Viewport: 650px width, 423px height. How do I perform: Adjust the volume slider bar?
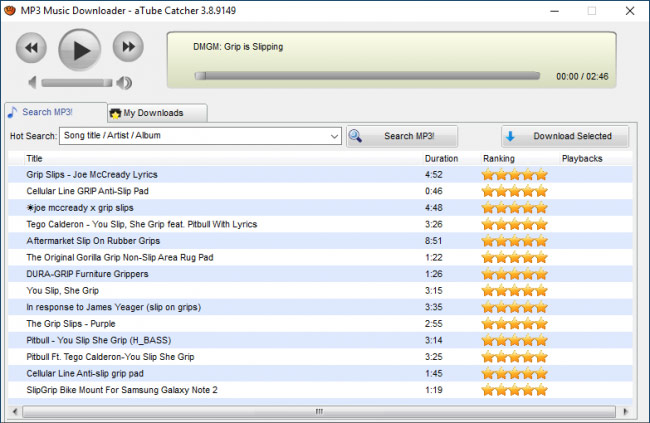click(x=77, y=83)
